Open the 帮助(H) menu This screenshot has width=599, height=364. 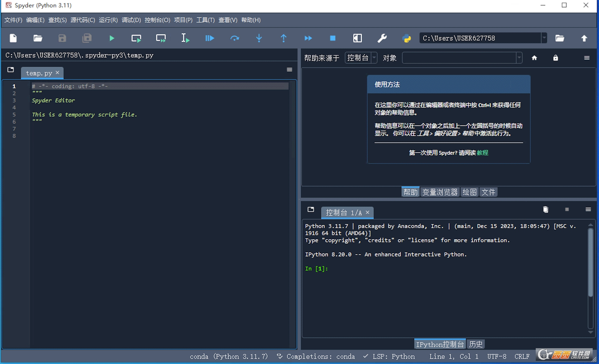(x=251, y=20)
